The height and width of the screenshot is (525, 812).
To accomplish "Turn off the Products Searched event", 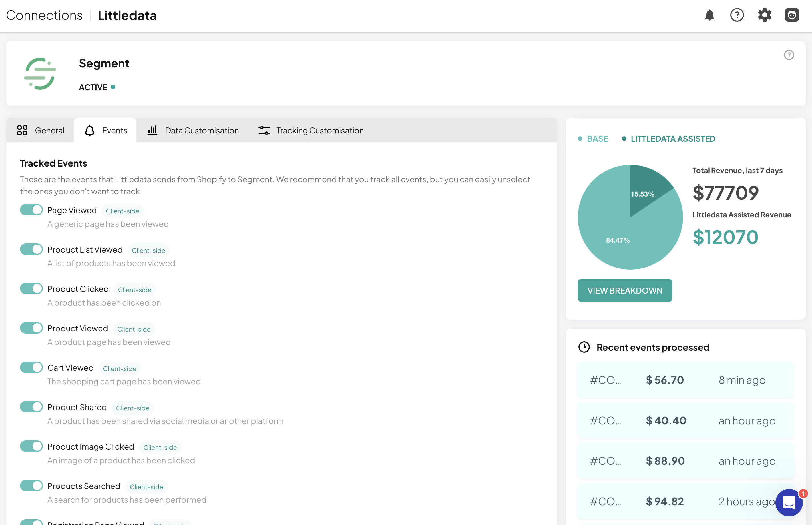I will coord(31,486).
